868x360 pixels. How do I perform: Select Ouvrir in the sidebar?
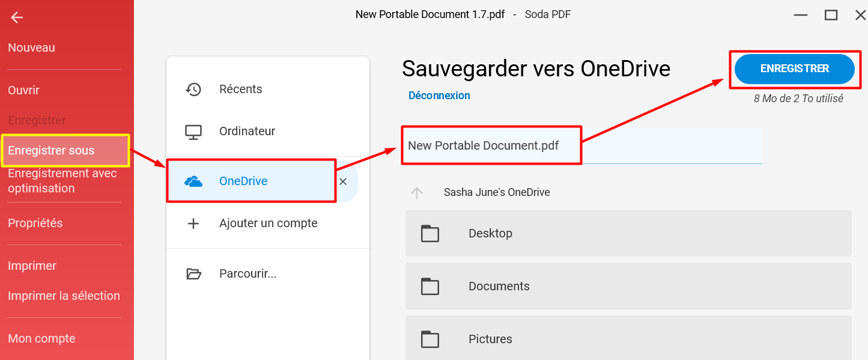pos(23,90)
